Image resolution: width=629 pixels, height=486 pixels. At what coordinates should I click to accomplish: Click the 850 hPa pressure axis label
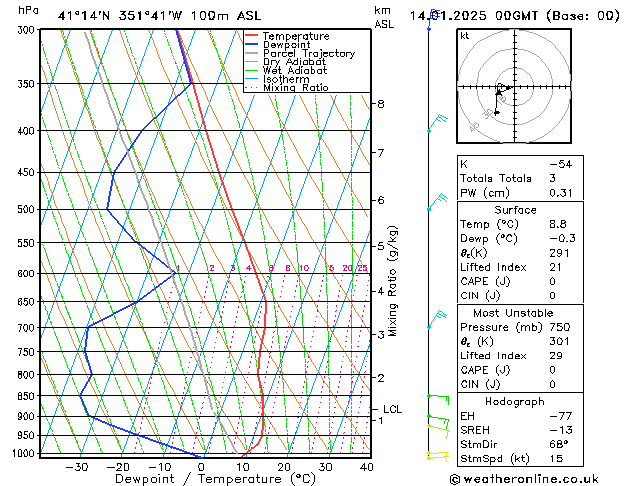(x=26, y=396)
